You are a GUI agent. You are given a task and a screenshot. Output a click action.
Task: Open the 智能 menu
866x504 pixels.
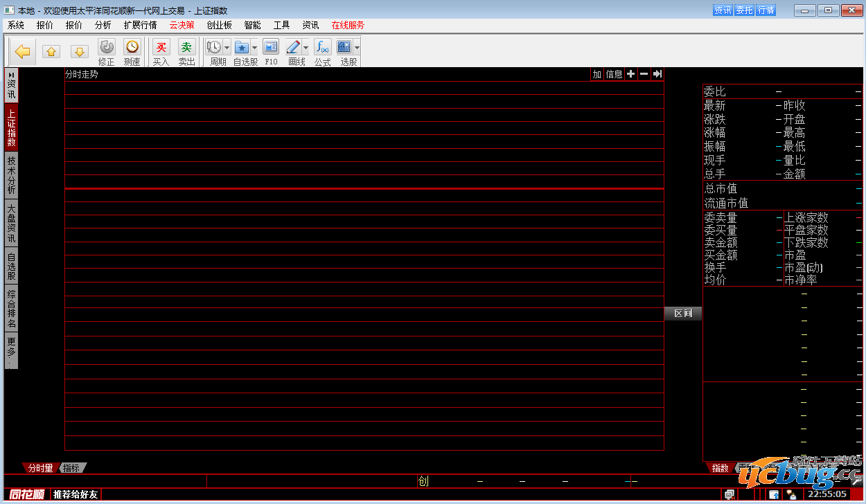pos(253,25)
